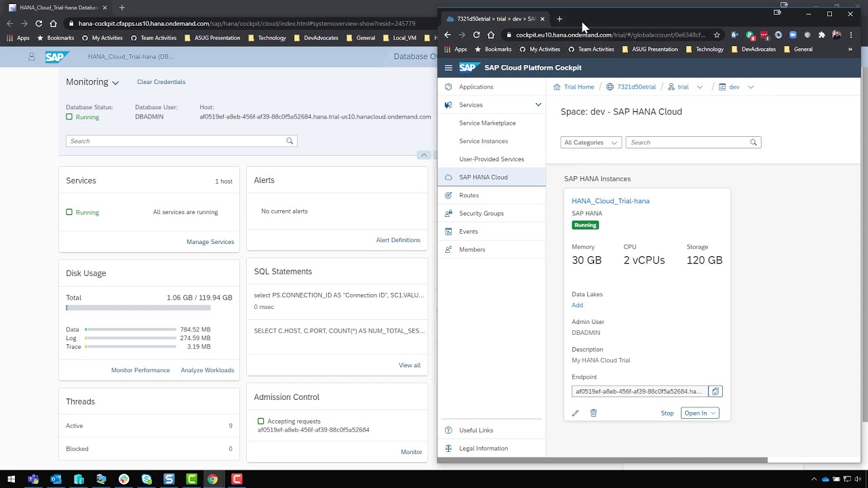Open Useful Links in sidebar
The image size is (868, 488).
pos(492,430)
